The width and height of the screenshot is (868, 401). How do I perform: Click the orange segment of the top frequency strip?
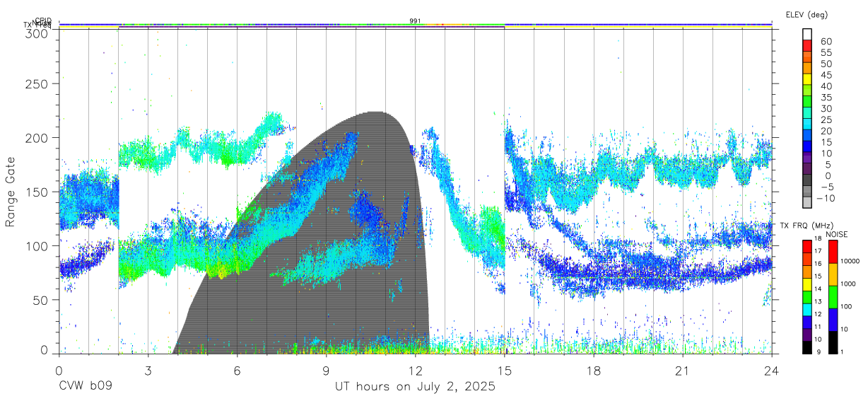[443, 25]
